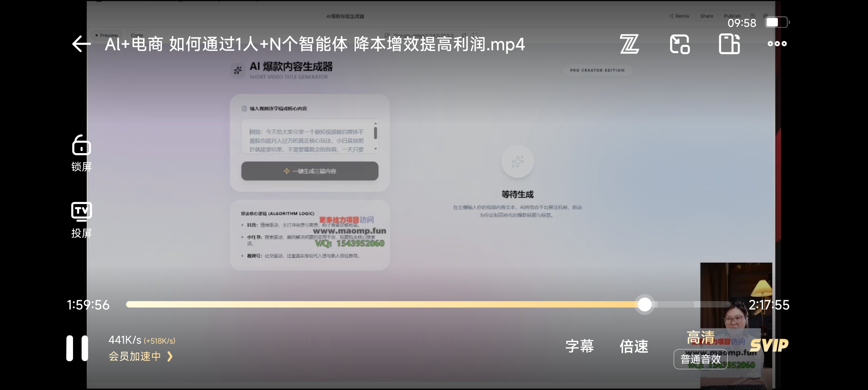The width and height of the screenshot is (868, 390).
Task: Click the 441K/s download speed text
Action: (125, 340)
